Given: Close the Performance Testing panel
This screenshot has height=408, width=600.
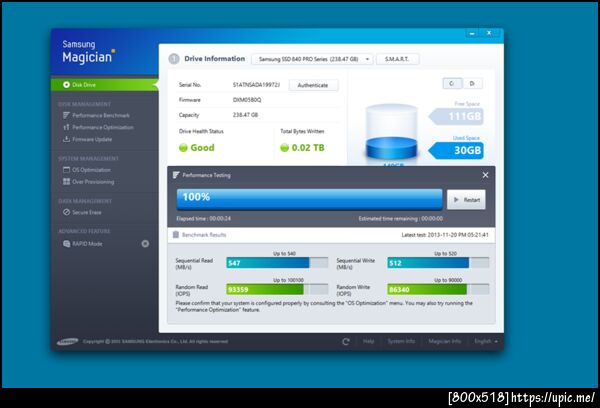Looking at the screenshot, I should (x=485, y=175).
